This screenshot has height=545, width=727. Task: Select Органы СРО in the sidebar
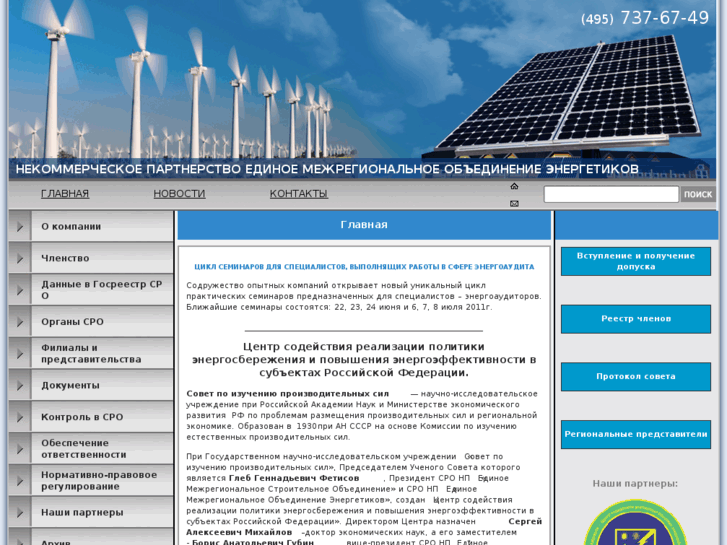coord(72,322)
